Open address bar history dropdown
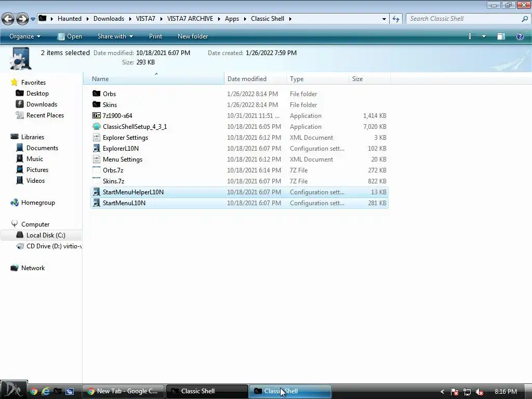This screenshot has height=399, width=532. 384,19
